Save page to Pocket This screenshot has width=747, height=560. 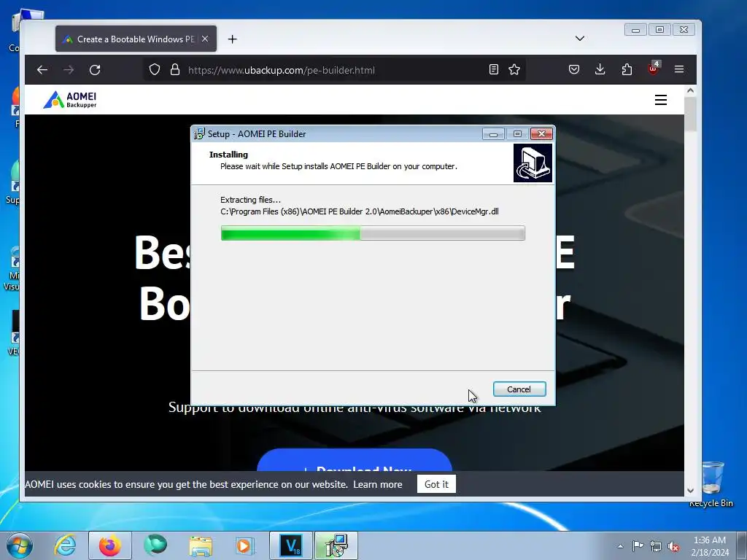click(x=574, y=69)
